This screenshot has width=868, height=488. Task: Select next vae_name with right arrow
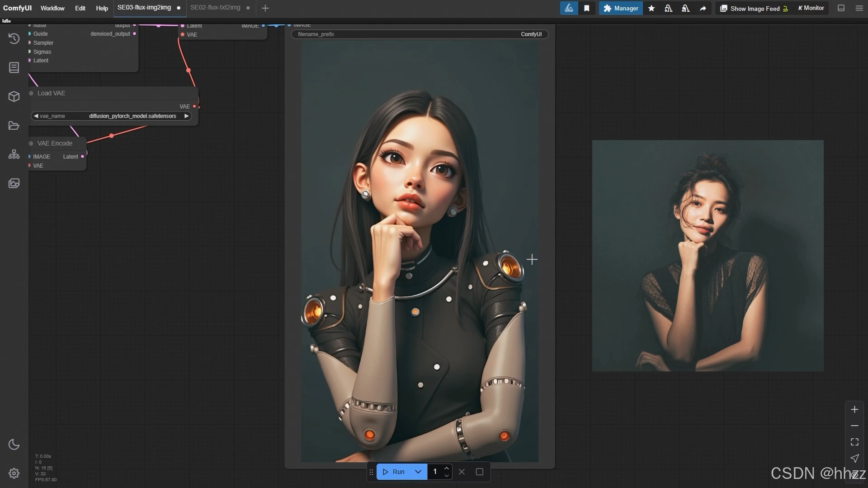pos(186,116)
